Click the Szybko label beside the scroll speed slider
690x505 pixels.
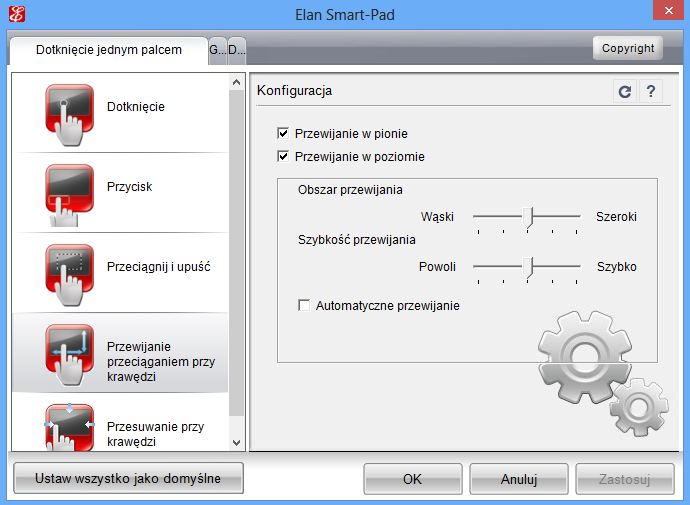[617, 267]
